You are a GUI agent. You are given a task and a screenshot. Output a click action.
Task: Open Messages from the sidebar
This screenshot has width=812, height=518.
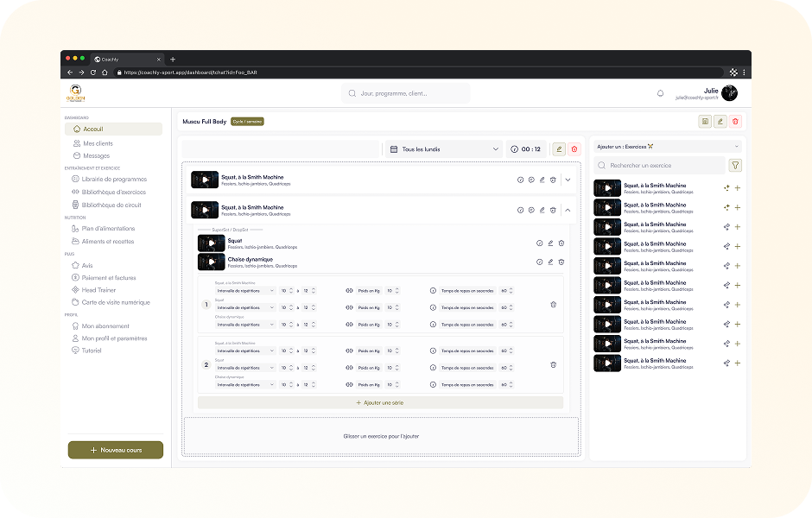click(x=95, y=155)
